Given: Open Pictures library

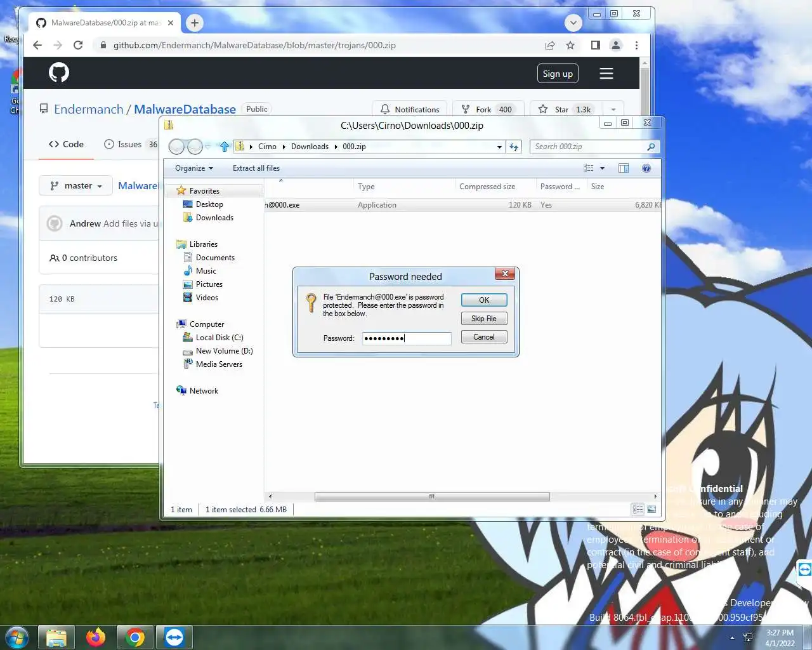Looking at the screenshot, I should [209, 284].
